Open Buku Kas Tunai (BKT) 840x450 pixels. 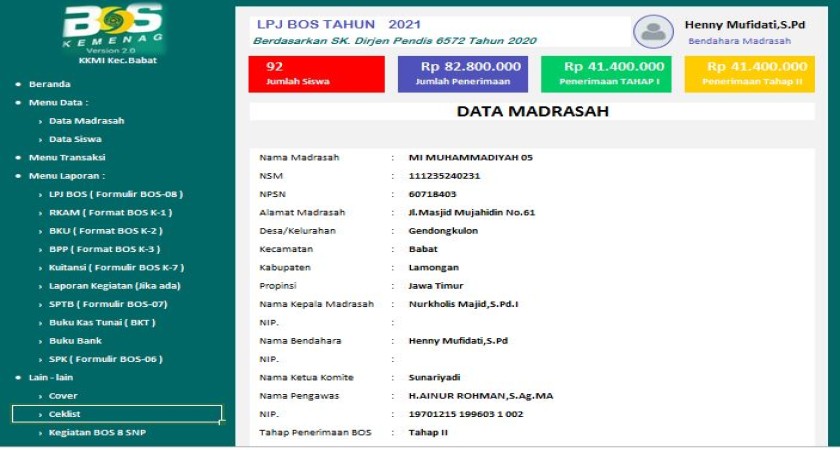tap(102, 322)
